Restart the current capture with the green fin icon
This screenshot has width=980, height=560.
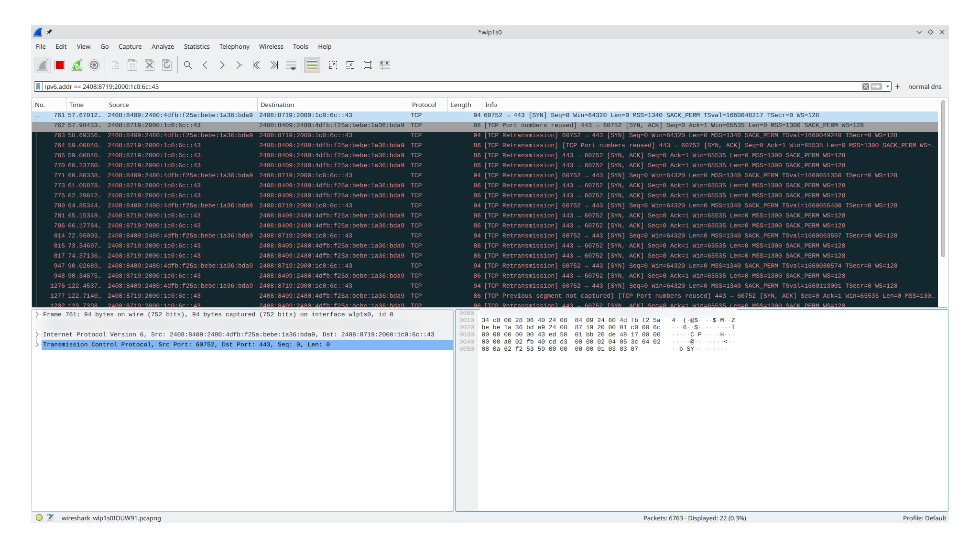click(77, 65)
